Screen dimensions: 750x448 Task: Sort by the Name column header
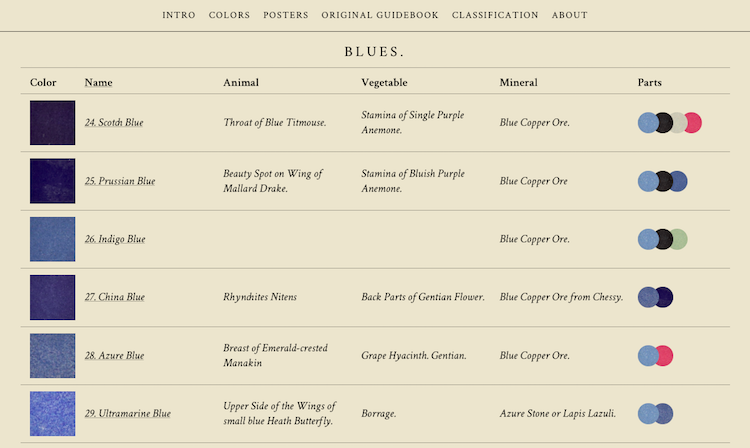98,82
